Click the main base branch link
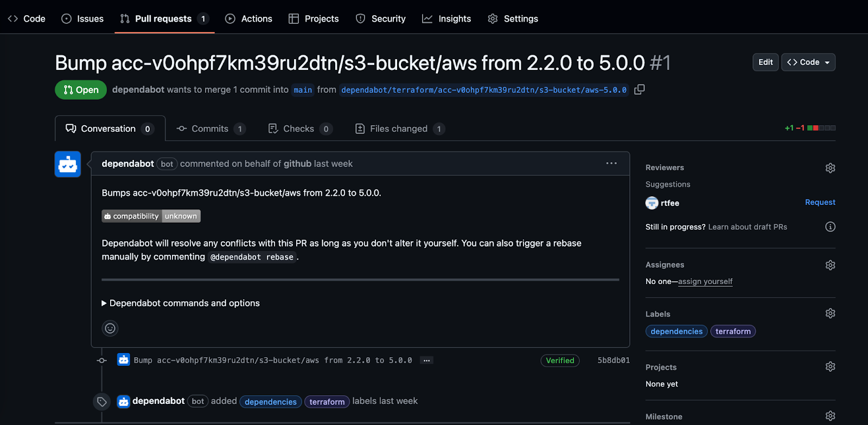Image resolution: width=868 pixels, height=425 pixels. (303, 90)
